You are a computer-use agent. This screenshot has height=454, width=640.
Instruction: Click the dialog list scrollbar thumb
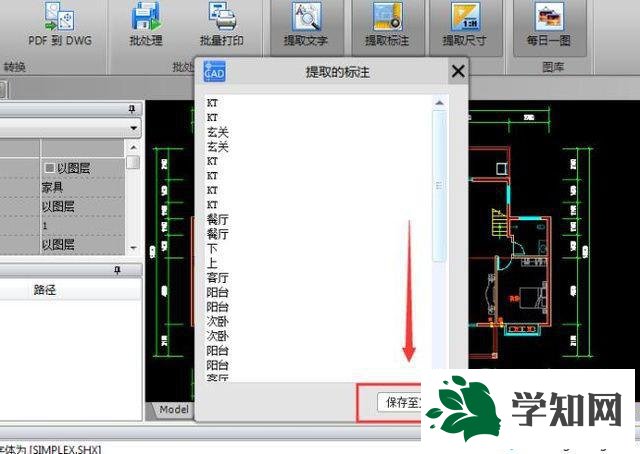coord(439,186)
